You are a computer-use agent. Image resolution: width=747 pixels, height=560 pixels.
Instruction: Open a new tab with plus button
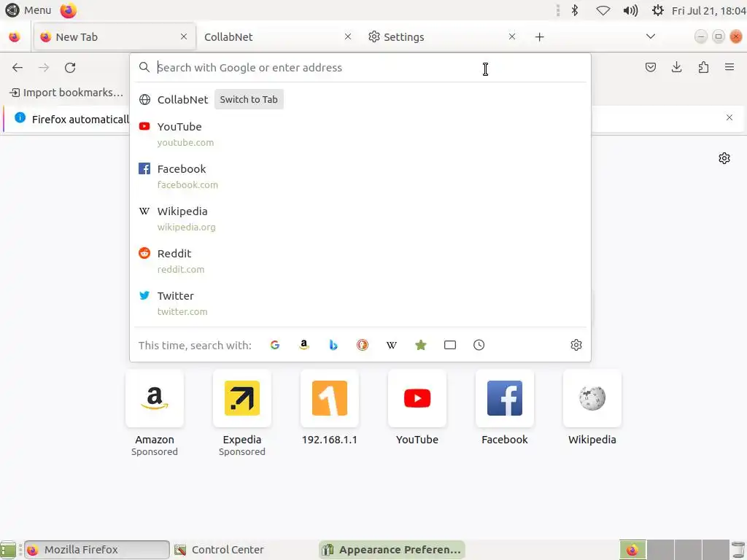pyautogui.click(x=539, y=37)
